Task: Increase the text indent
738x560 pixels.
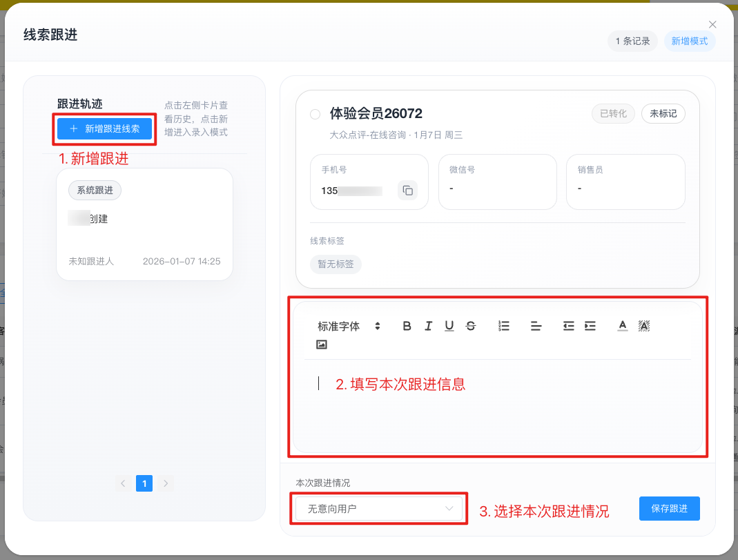Action: point(590,326)
